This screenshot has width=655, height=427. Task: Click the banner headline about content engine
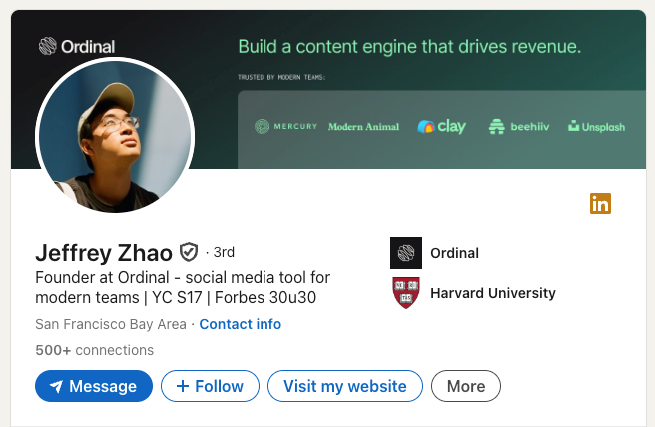coord(410,46)
